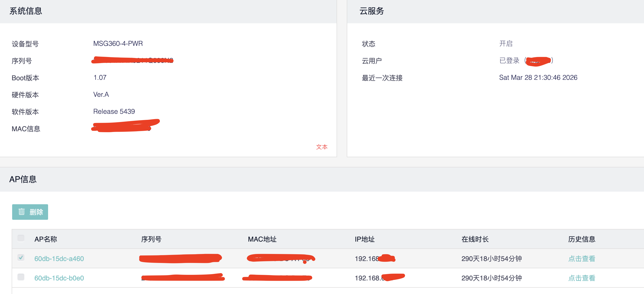Click the trash icon on delete button
Screen dimensions: 644x294
(22, 212)
